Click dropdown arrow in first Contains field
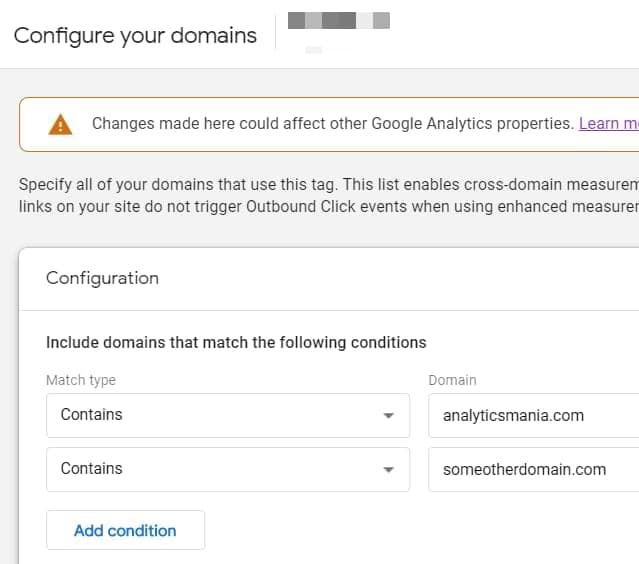639x564 pixels. click(389, 416)
